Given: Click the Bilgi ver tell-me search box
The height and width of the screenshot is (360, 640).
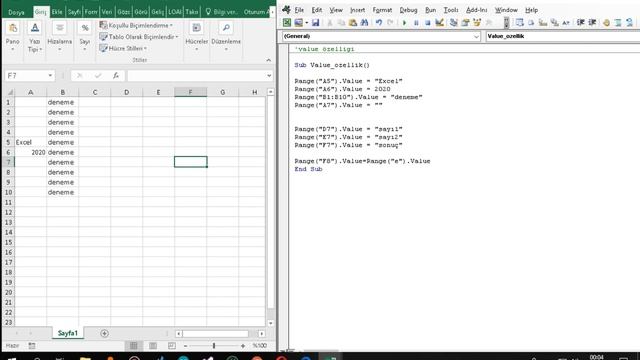Looking at the screenshot, I should 221,12.
